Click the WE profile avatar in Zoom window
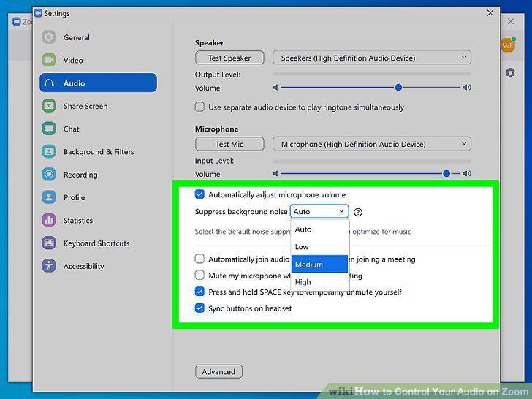Viewport: 532px width, 399px height. 508,45
